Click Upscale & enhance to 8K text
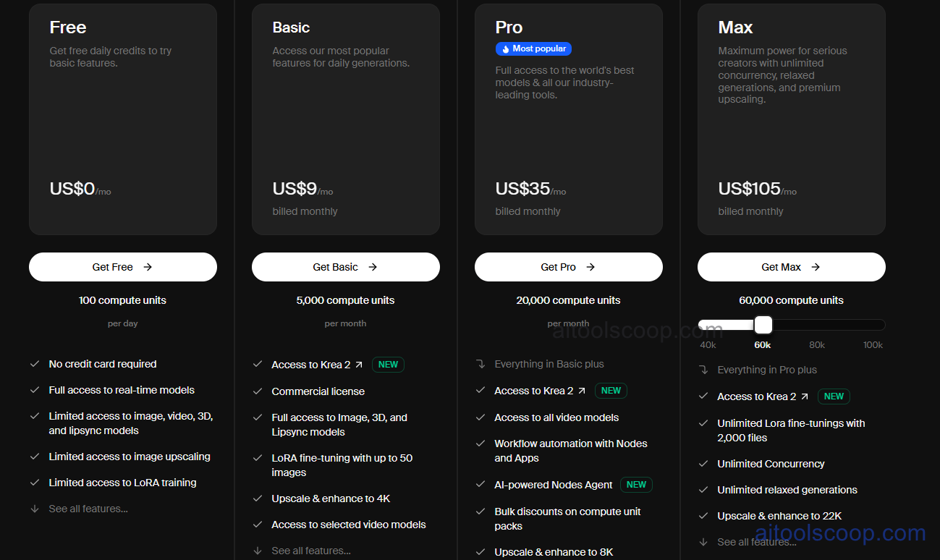The height and width of the screenshot is (560, 940). click(x=554, y=552)
